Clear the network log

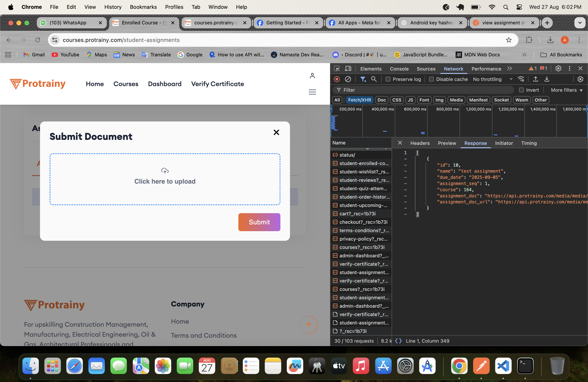[348, 79]
